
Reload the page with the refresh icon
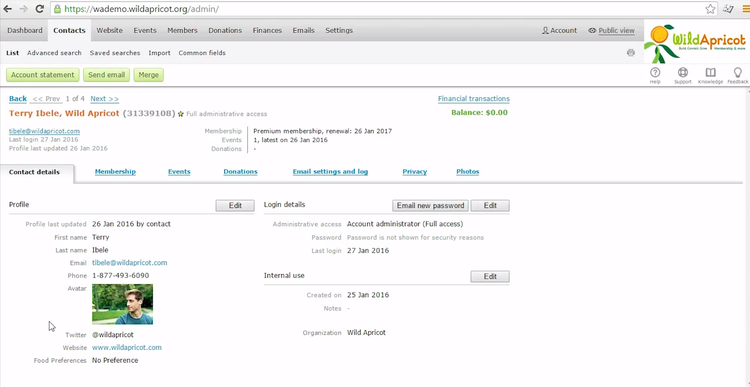point(40,9)
